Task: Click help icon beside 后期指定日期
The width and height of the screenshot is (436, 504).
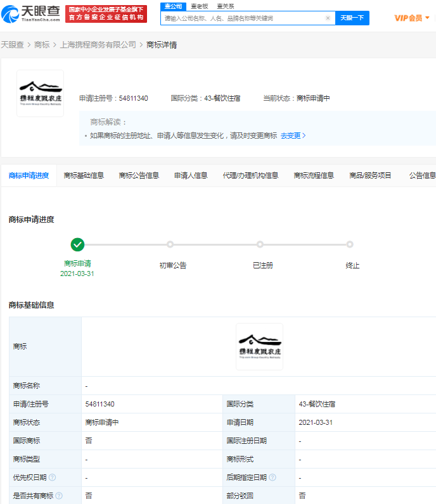Action: coord(272,477)
